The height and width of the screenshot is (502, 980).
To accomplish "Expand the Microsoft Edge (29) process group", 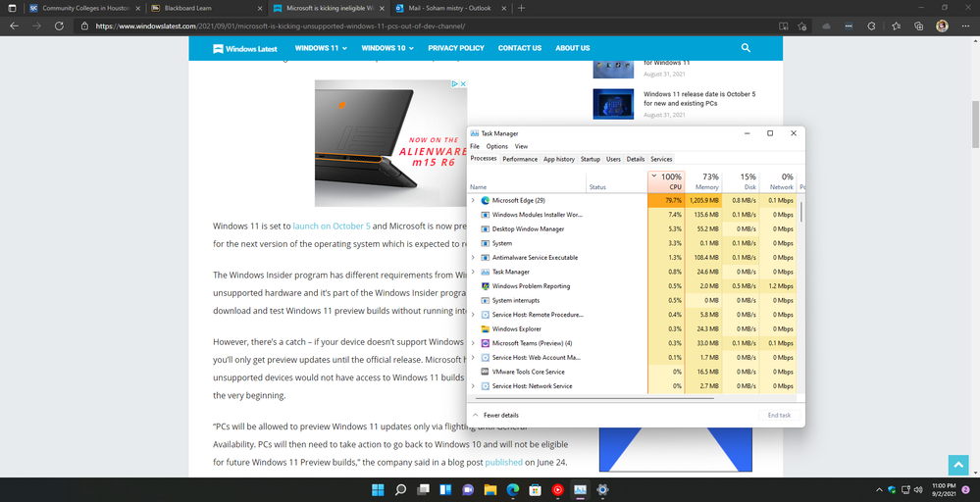I will pyautogui.click(x=473, y=200).
